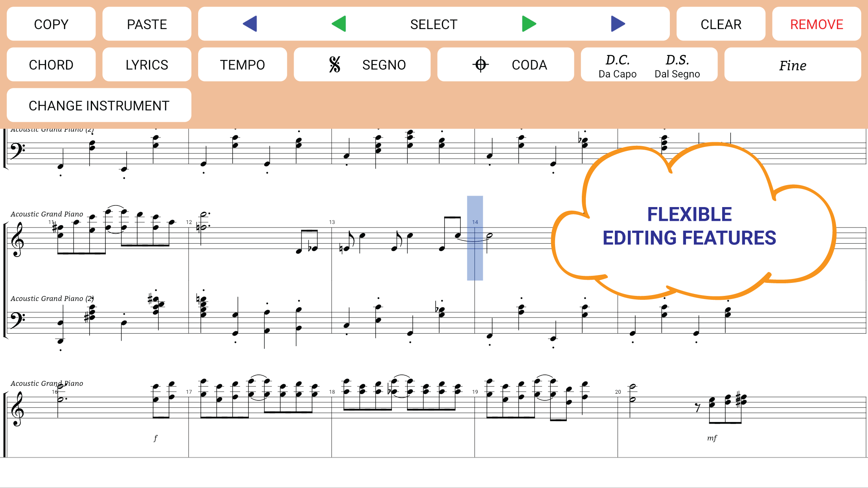
Task: Open the TEMPO setting
Action: coord(242,65)
